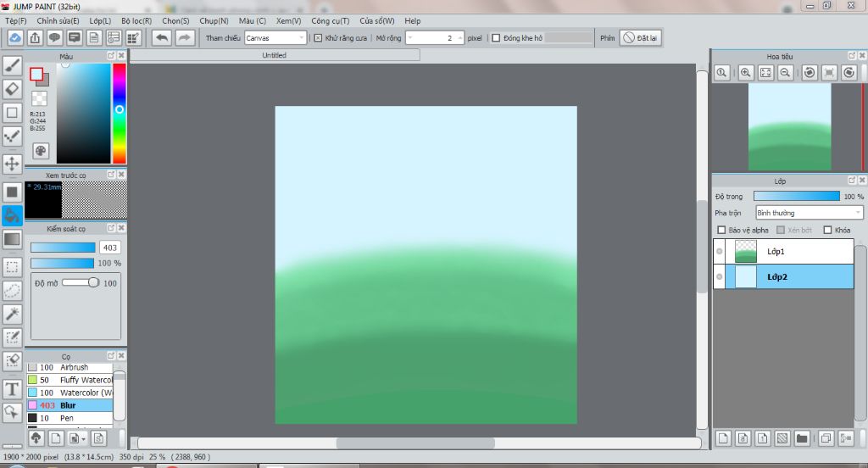Select the Selection Pen tool
Viewport: 868px width, 468px height.
point(12,337)
